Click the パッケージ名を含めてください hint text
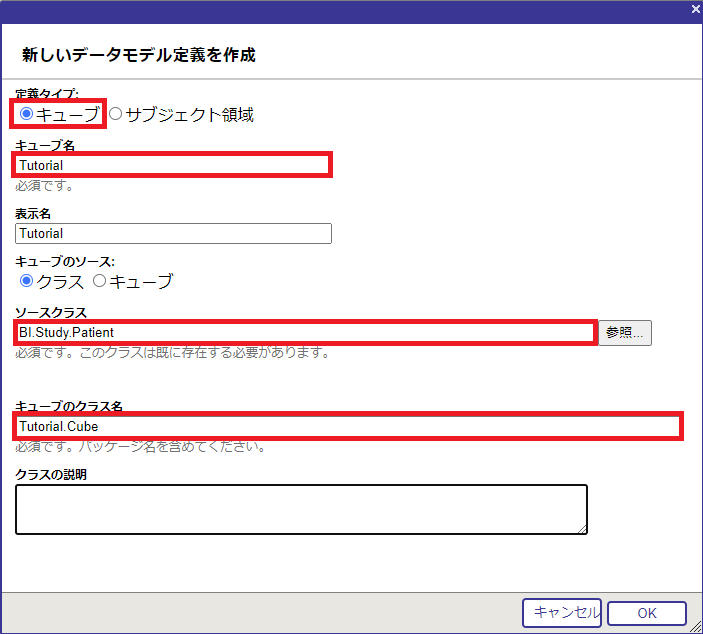The height and width of the screenshot is (634, 703). pos(140,447)
